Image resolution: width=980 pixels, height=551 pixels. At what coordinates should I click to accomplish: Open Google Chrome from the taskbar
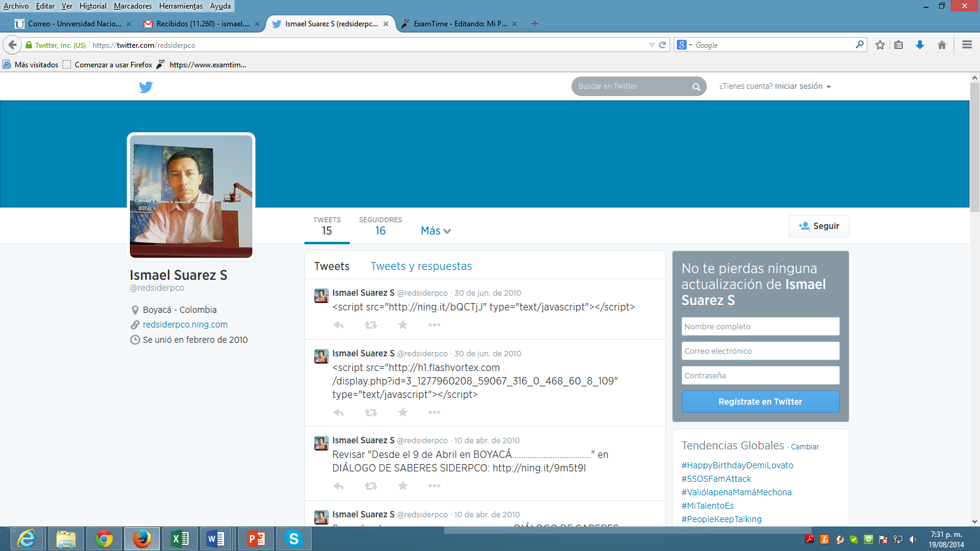tap(104, 539)
